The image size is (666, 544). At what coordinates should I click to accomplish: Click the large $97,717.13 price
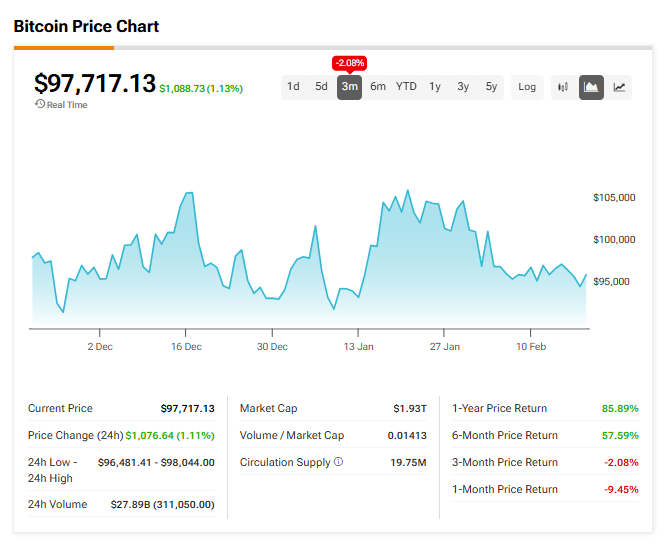(x=95, y=83)
